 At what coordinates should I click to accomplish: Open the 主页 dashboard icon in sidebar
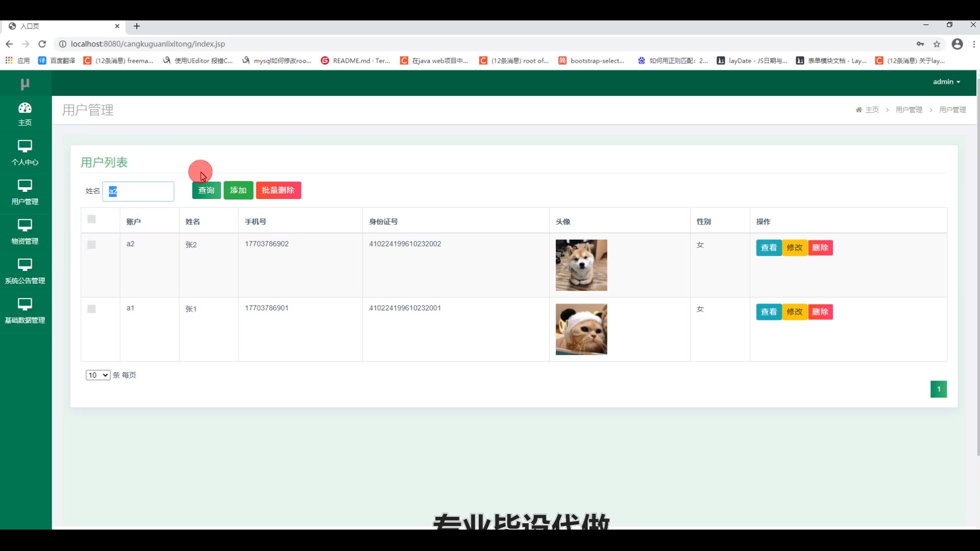tap(24, 108)
